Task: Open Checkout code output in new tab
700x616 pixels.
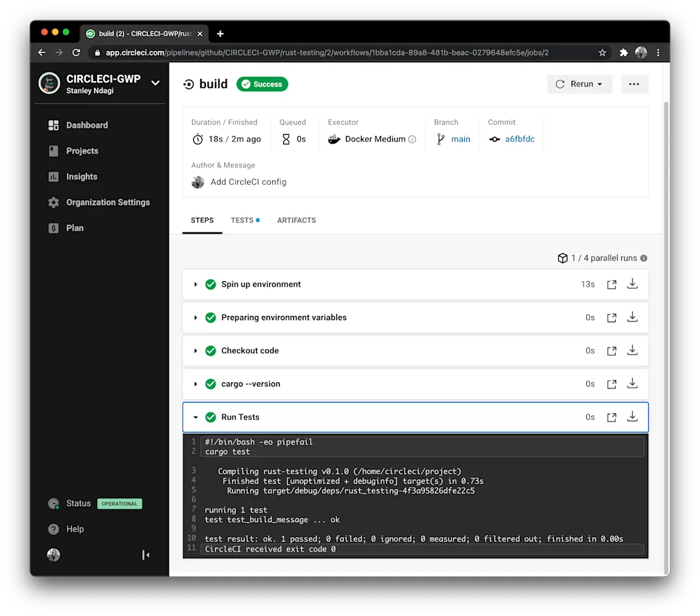Action: click(x=611, y=351)
